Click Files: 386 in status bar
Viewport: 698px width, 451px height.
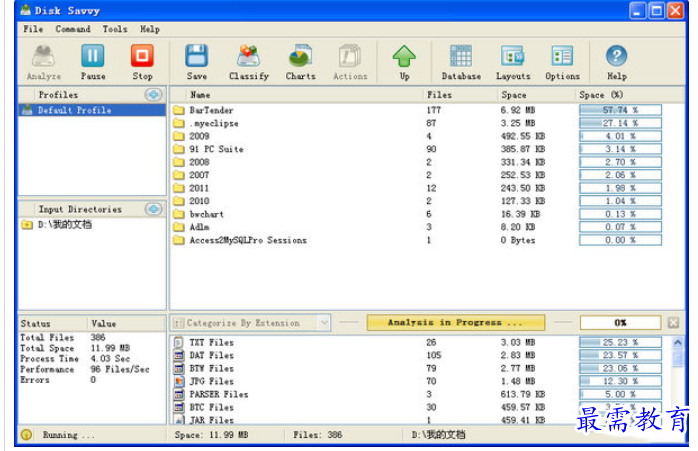pyautogui.click(x=317, y=435)
